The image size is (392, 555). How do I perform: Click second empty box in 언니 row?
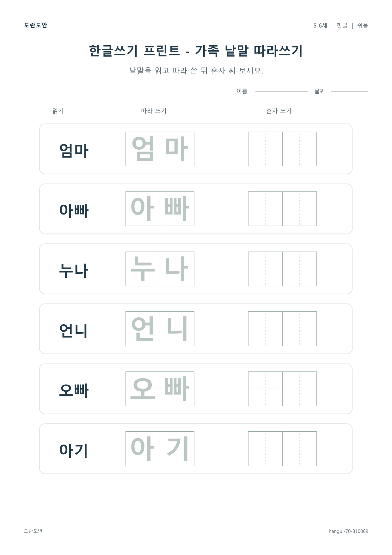tap(300, 329)
